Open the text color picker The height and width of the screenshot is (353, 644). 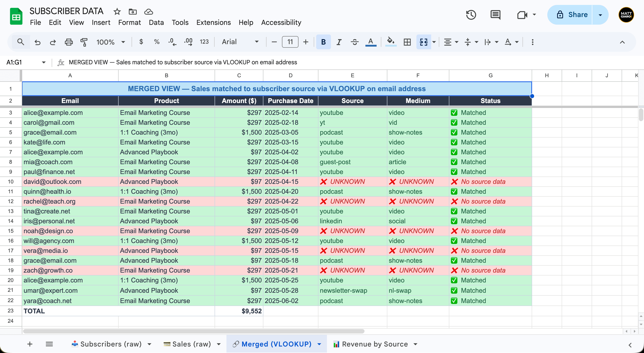(x=371, y=42)
